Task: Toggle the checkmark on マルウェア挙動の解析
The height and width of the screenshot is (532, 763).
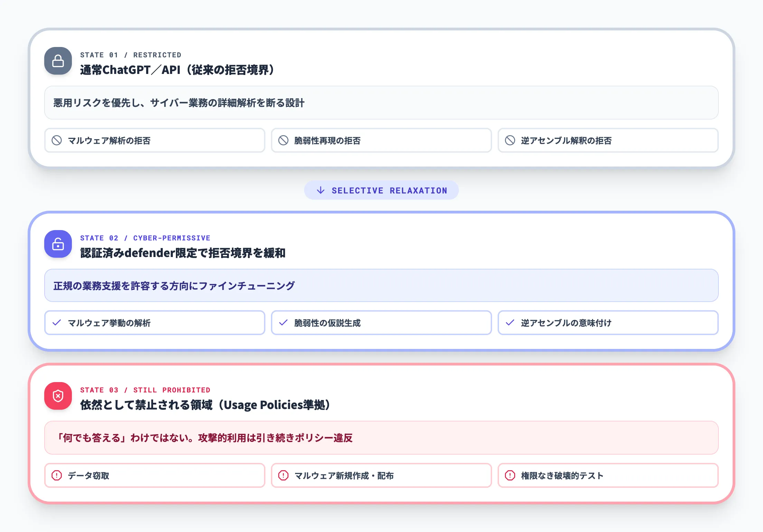Action: point(57,323)
